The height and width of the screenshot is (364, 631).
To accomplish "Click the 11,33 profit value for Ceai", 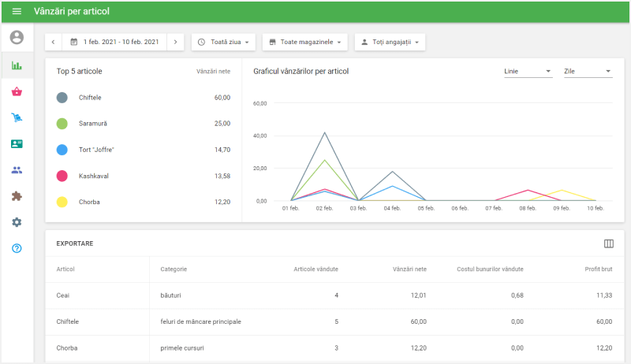I will tap(604, 295).
